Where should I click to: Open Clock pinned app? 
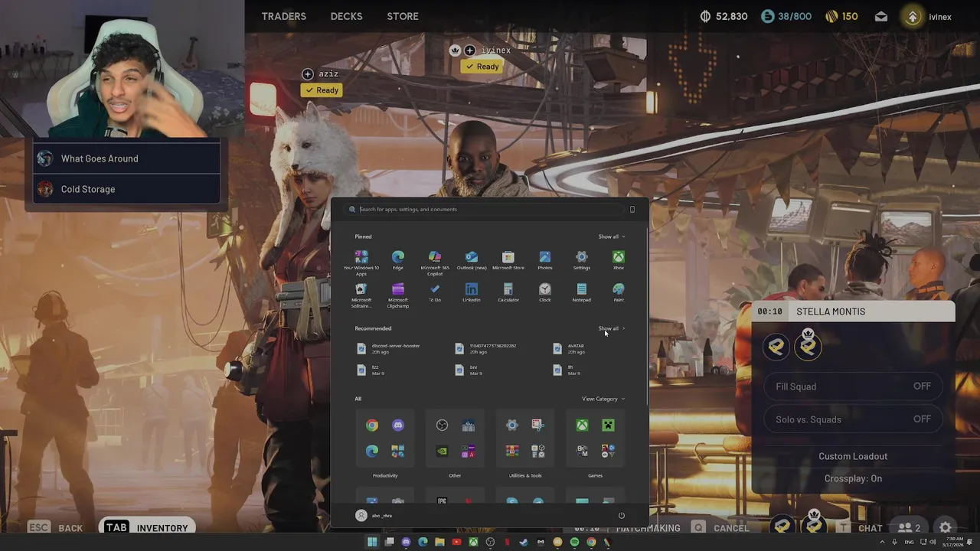[545, 292]
